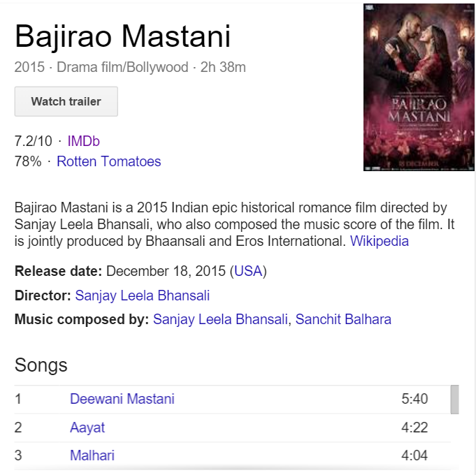Follow the Wikipedia source link
The width and height of the screenshot is (476, 475).
click(x=379, y=241)
